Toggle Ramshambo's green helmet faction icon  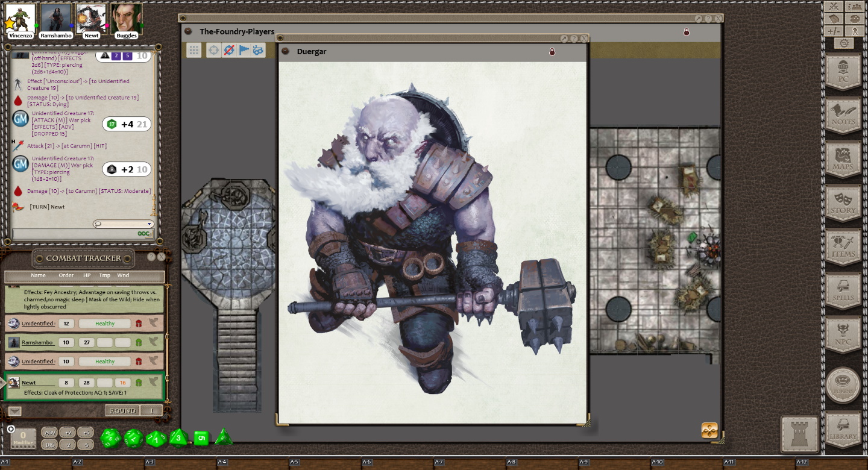(x=139, y=342)
